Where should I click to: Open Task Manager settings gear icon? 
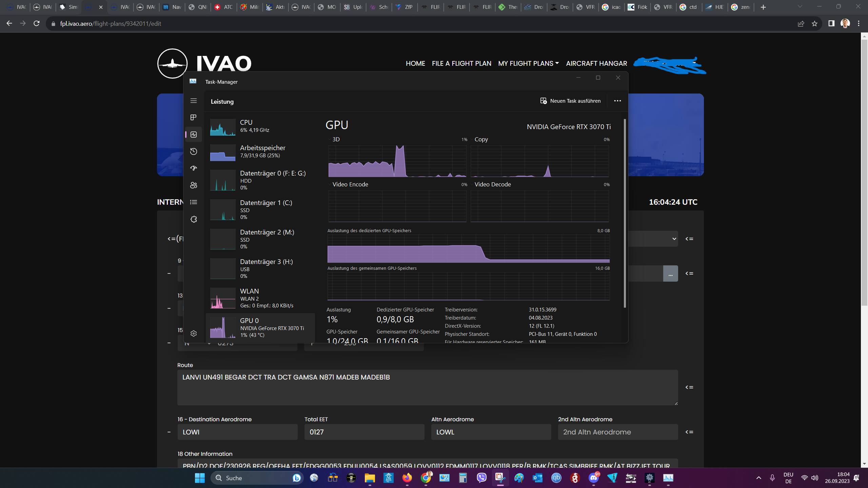(x=194, y=333)
